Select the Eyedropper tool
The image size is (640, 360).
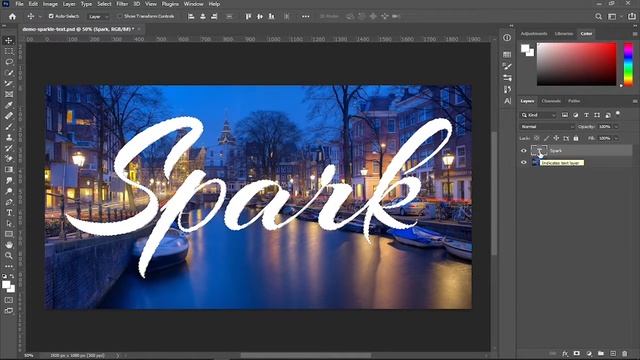coord(9,105)
